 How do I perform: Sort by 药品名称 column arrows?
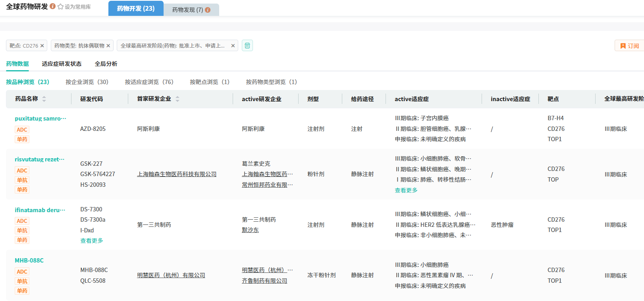pyautogui.click(x=44, y=99)
